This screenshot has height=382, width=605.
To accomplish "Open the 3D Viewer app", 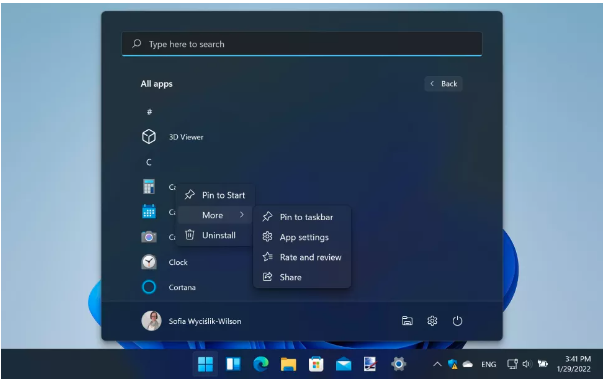I will tap(172, 137).
